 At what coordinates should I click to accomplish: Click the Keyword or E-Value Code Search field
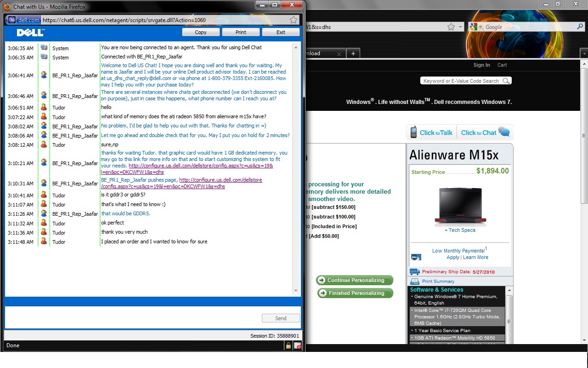point(461,81)
